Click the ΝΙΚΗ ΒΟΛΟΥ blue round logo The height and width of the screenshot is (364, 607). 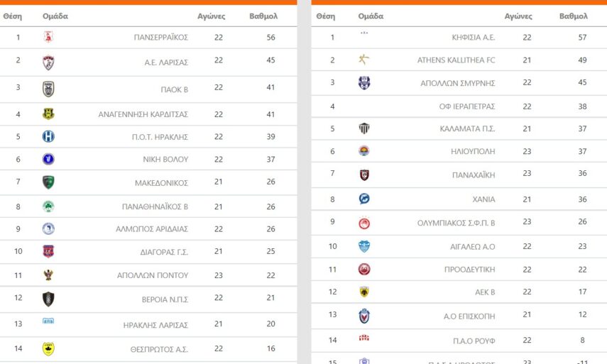(48, 159)
